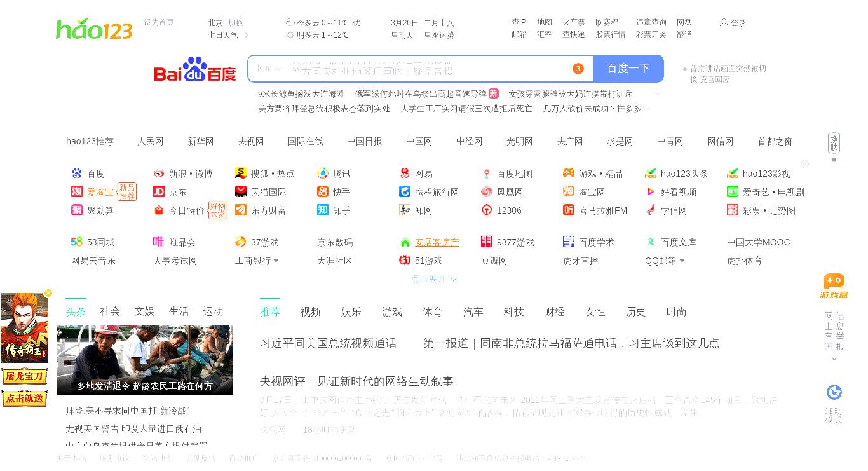The height and width of the screenshot is (471, 868).
Task: Open the 安居客房产 link
Action: pos(437,242)
